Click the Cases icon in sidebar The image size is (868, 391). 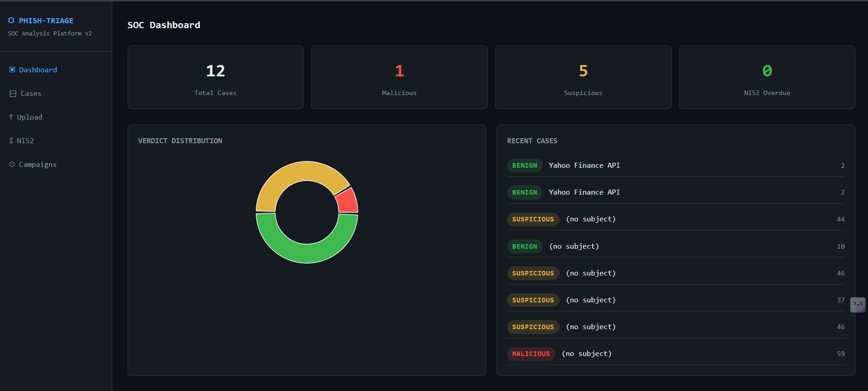point(13,94)
